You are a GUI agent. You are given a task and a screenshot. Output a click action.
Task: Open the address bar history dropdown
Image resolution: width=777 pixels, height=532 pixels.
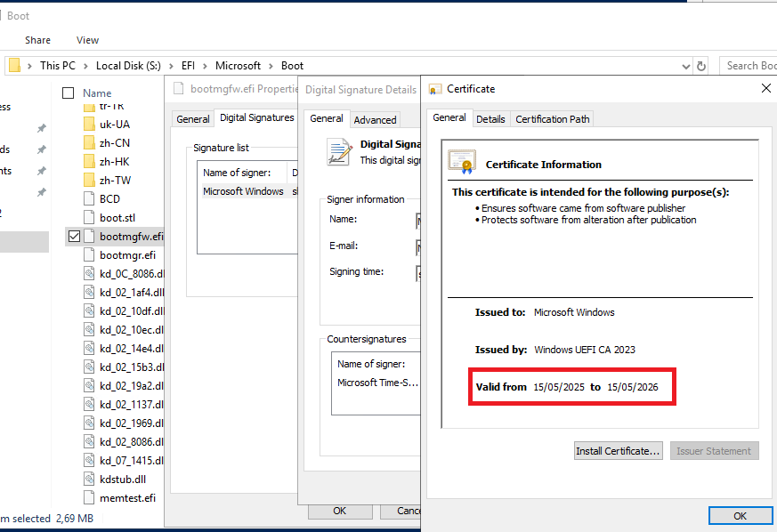[x=686, y=67]
